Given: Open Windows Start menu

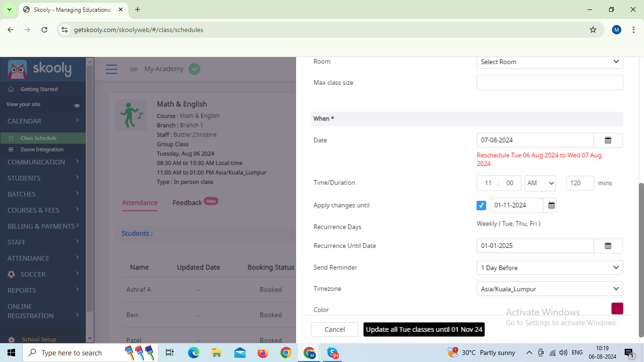Looking at the screenshot, I should pyautogui.click(x=11, y=353).
